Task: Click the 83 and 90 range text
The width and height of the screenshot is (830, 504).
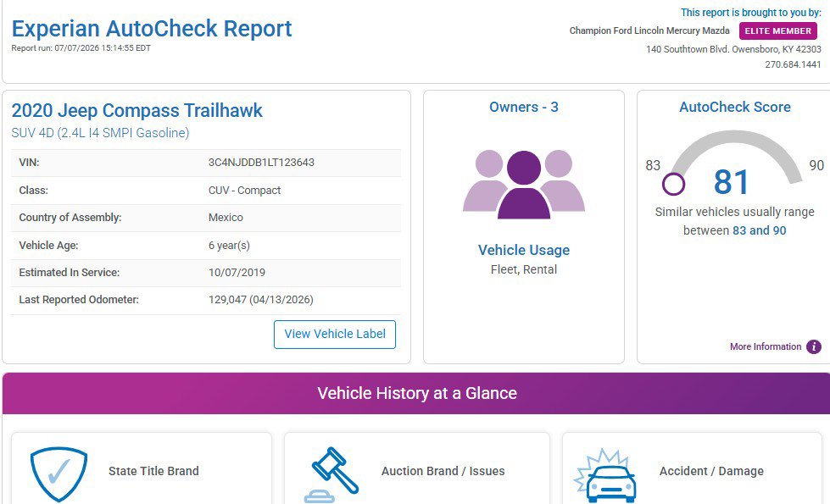Action: 760,230
